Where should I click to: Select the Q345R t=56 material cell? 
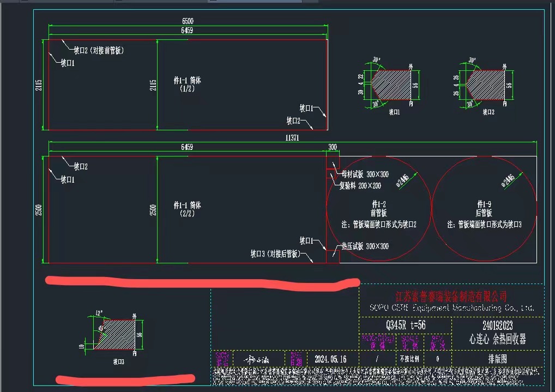(405, 325)
